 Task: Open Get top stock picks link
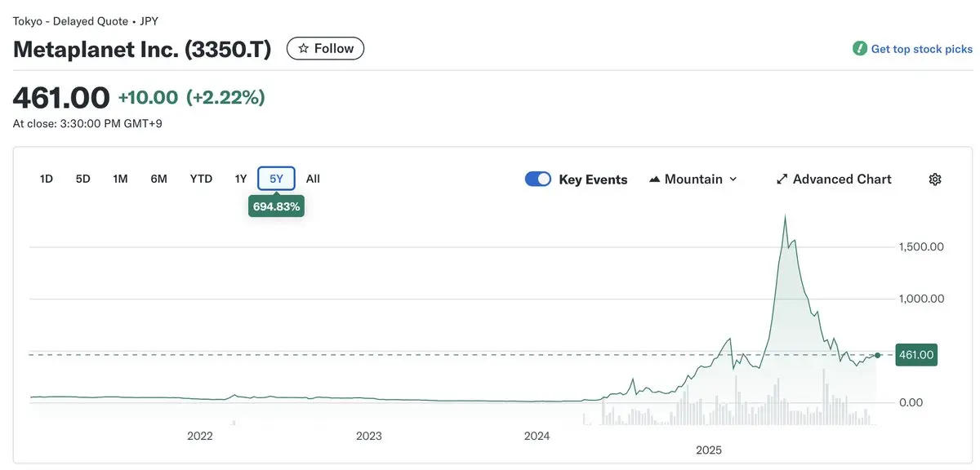coord(921,49)
